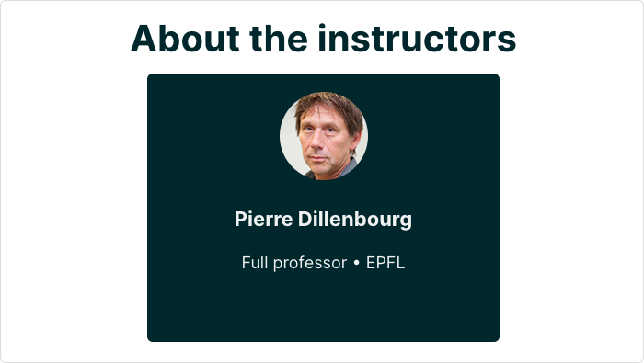Image resolution: width=644 pixels, height=363 pixels.
Task: Click the first name 'Pierre' on the card
Action: [264, 219]
